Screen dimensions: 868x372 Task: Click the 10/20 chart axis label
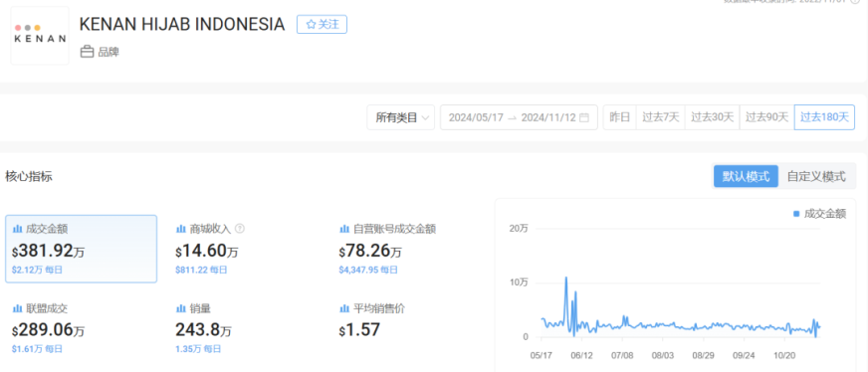pyautogui.click(x=784, y=355)
